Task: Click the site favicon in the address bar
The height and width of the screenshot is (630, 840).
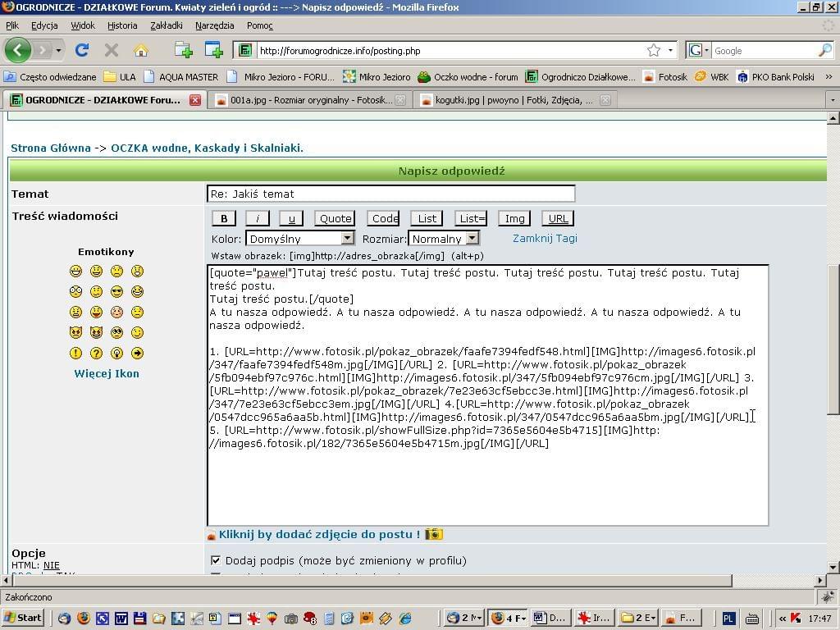Action: (244, 50)
